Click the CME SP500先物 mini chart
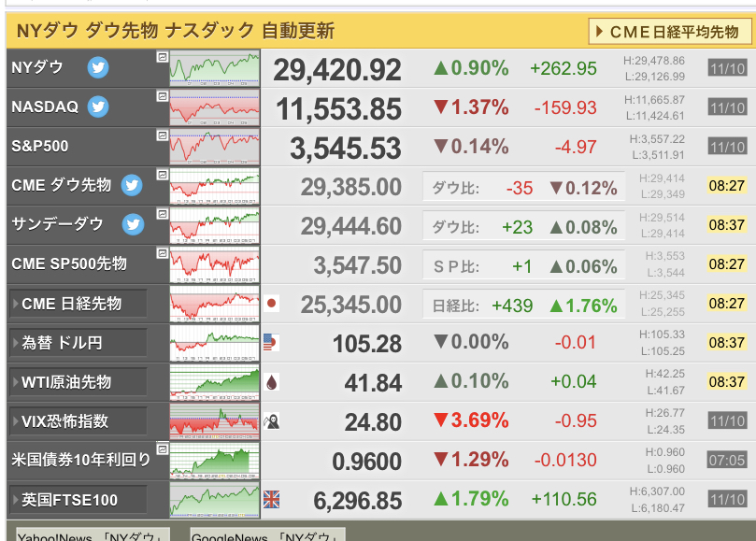The width and height of the screenshot is (756, 541). click(215, 264)
